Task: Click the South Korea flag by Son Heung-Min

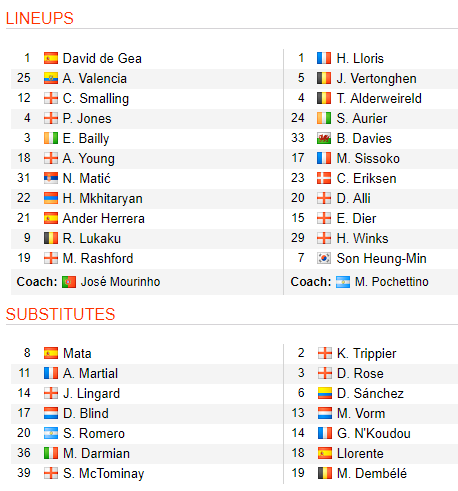Action: (324, 258)
